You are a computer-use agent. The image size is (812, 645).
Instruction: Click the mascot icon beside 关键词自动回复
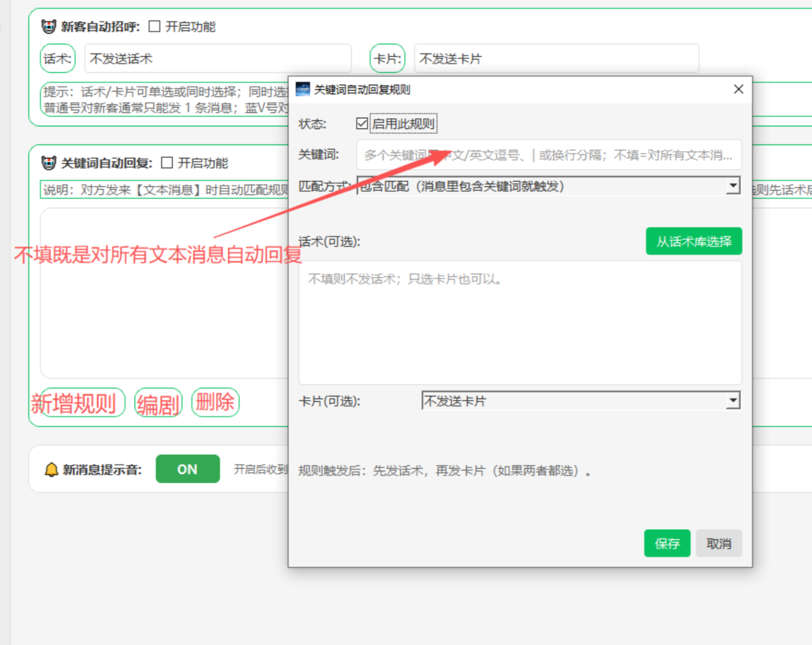(x=49, y=163)
